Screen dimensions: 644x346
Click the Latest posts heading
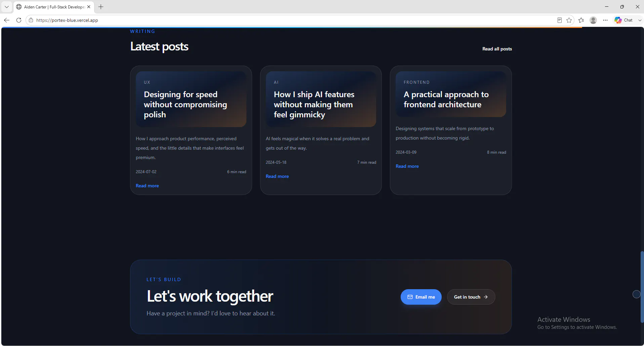tap(159, 46)
